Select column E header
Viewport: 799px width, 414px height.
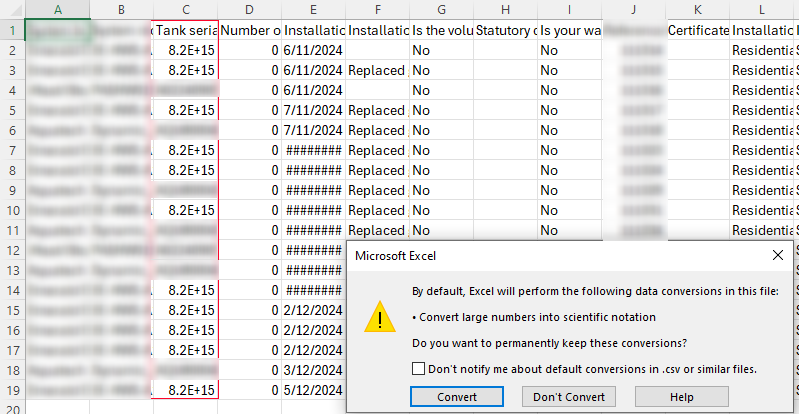coord(313,10)
